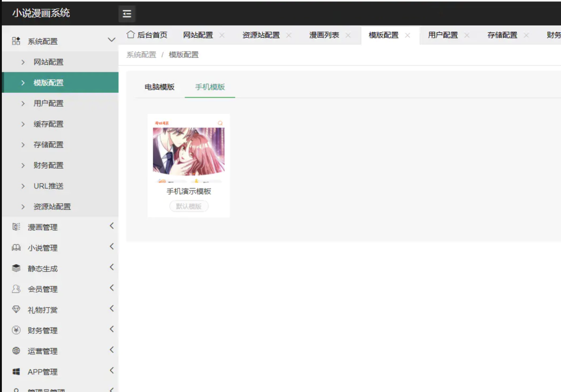Click the 系统配置 breadcrumb link
This screenshot has width=561, height=392.
(141, 55)
